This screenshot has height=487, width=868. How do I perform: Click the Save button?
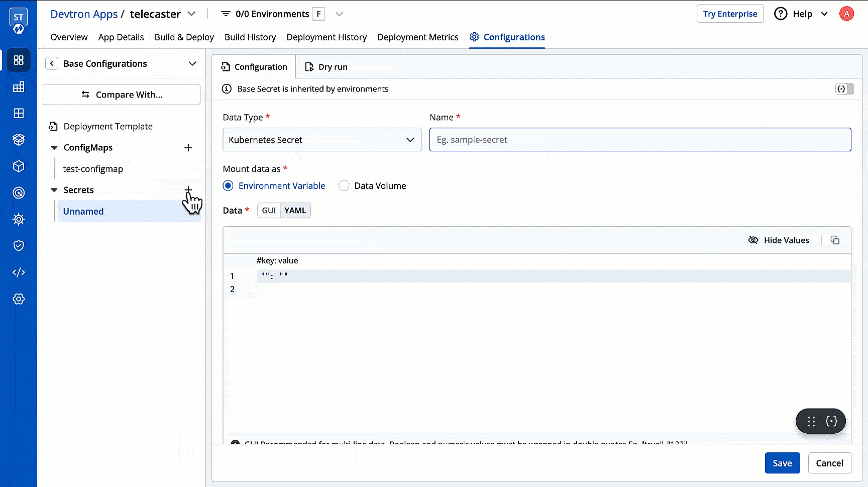(x=782, y=463)
